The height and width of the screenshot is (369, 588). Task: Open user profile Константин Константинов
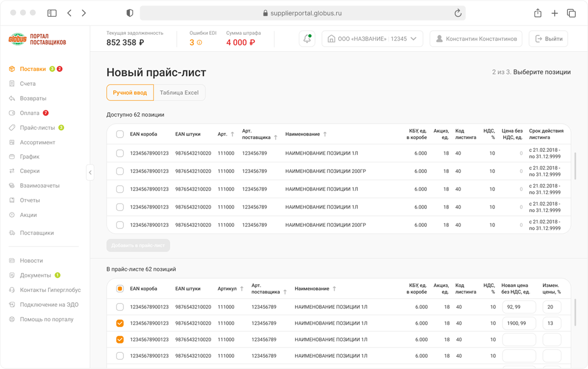[476, 39]
